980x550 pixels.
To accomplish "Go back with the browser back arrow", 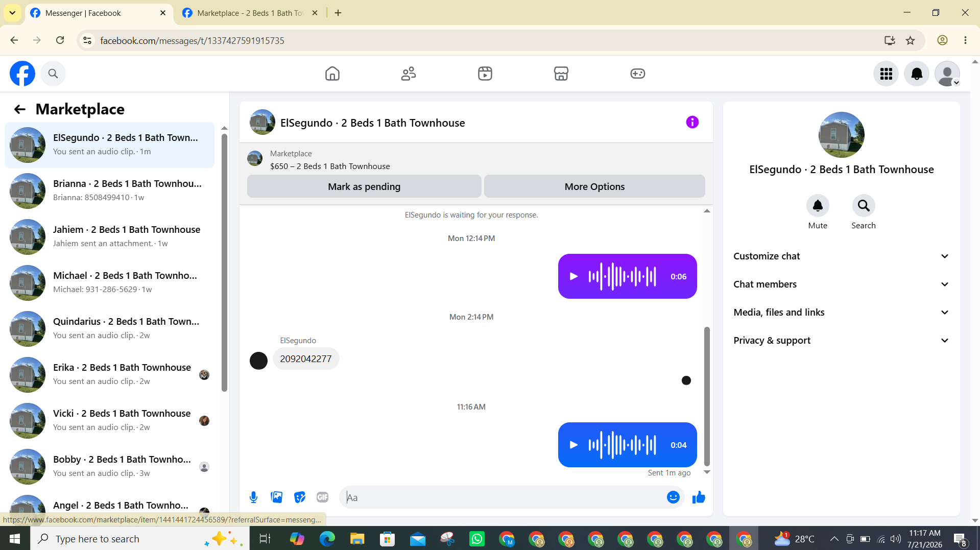I will tap(14, 40).
